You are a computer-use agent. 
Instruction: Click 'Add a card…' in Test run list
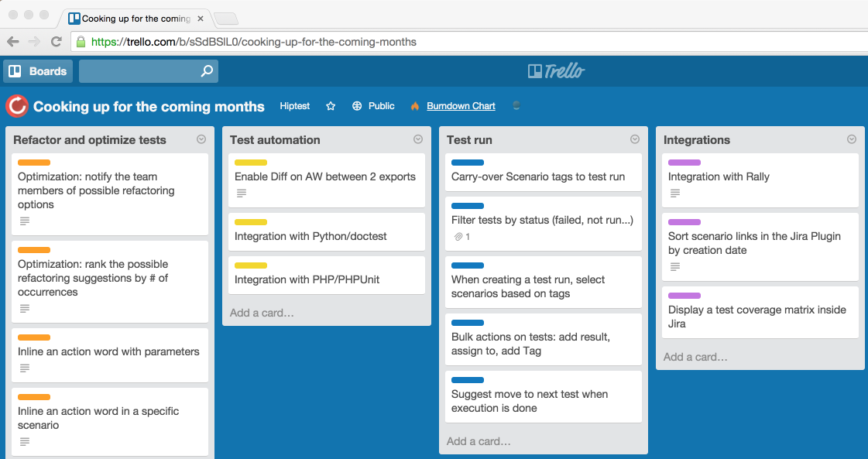pyautogui.click(x=479, y=441)
